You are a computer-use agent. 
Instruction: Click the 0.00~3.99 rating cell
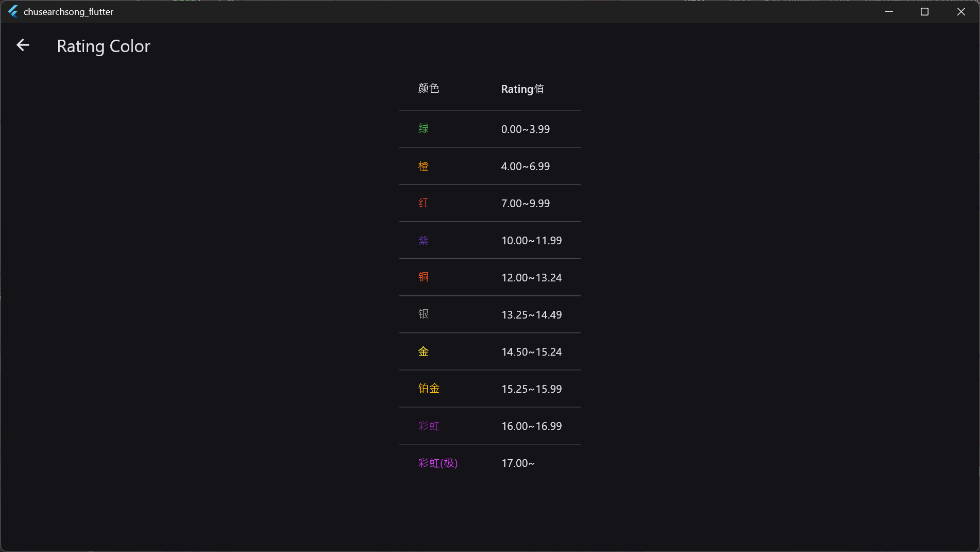pos(526,129)
